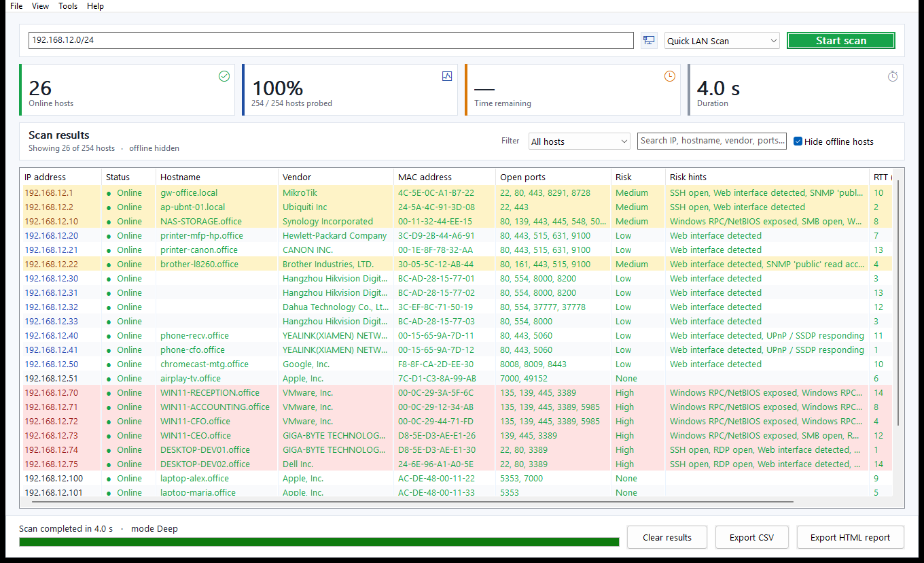Open the Help menu

[x=96, y=6]
